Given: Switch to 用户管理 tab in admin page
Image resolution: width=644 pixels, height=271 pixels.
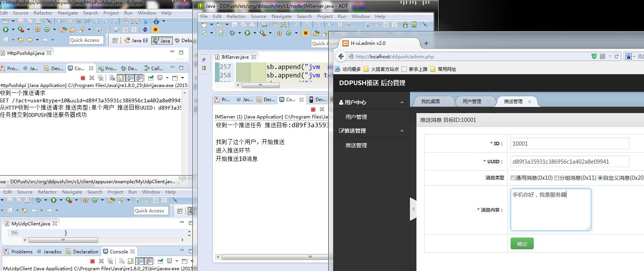Looking at the screenshot, I should pyautogui.click(x=472, y=102).
